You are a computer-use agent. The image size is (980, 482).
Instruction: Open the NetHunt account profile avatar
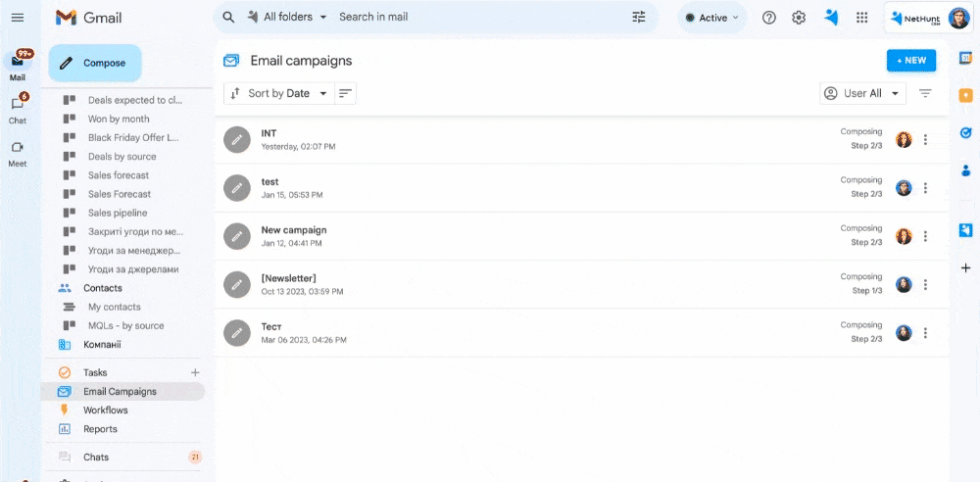[x=958, y=19]
